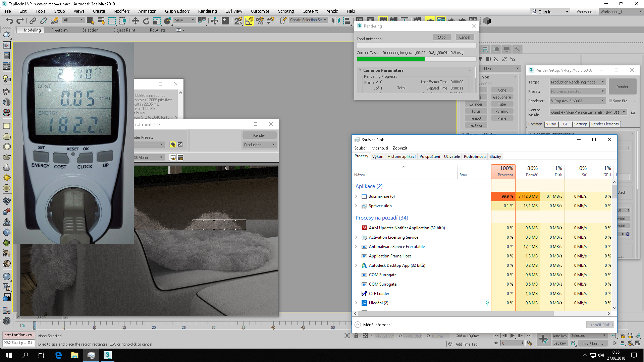Open the selection filter 'All' dropdown
Image resolution: width=644 pixels, height=362 pixels.
[x=73, y=20]
